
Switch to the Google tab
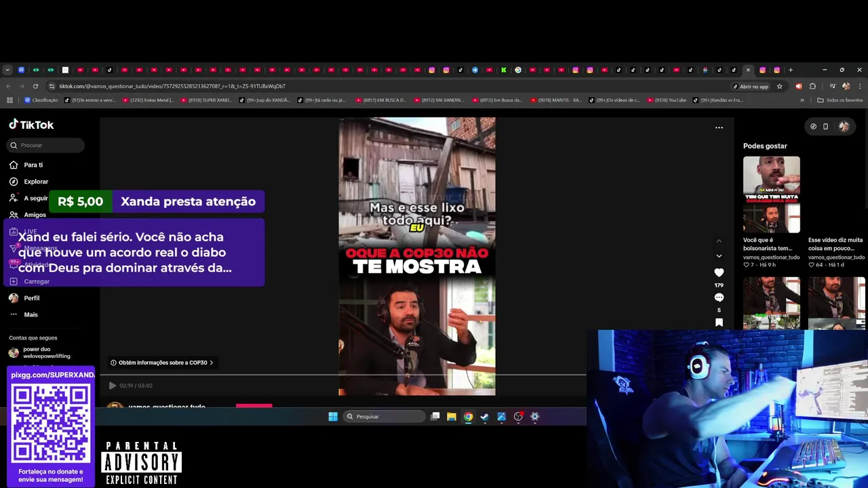(x=518, y=70)
